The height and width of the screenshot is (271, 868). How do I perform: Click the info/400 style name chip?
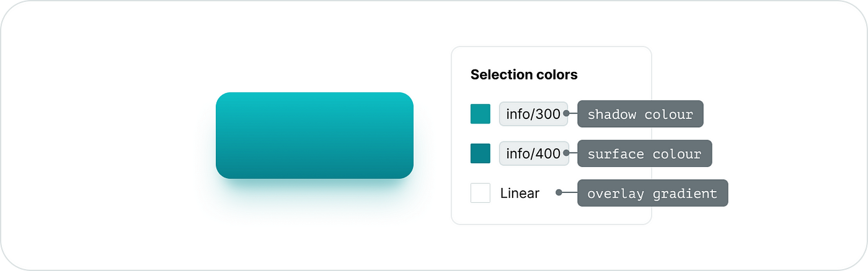tap(533, 153)
